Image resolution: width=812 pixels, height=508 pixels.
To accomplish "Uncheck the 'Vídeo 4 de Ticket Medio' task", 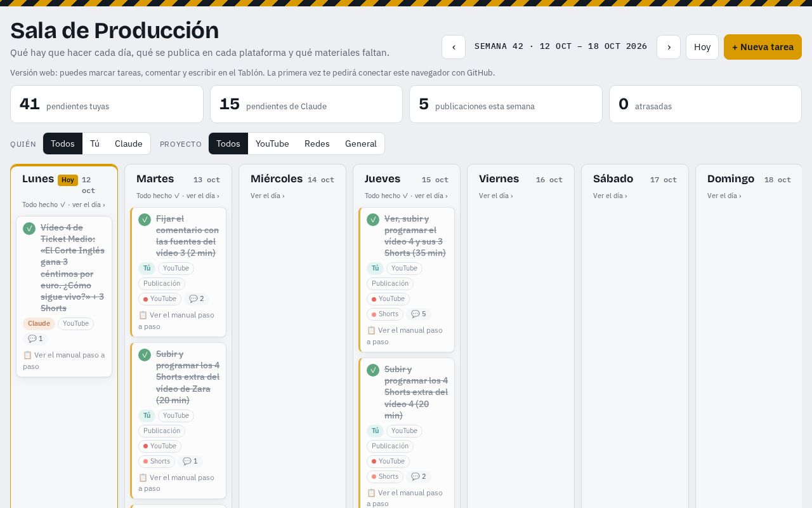I will [x=29, y=229].
